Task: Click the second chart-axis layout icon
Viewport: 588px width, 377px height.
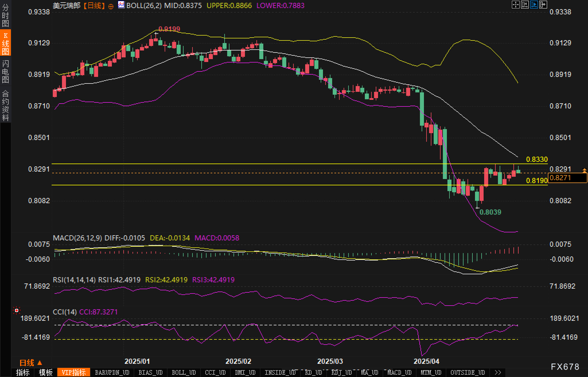Action: 525,5
